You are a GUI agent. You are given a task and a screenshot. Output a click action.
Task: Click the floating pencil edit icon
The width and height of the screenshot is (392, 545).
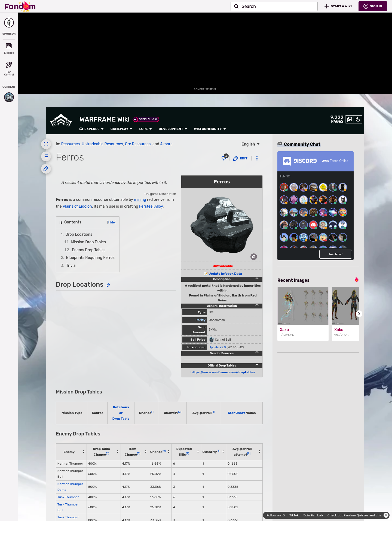[46, 169]
